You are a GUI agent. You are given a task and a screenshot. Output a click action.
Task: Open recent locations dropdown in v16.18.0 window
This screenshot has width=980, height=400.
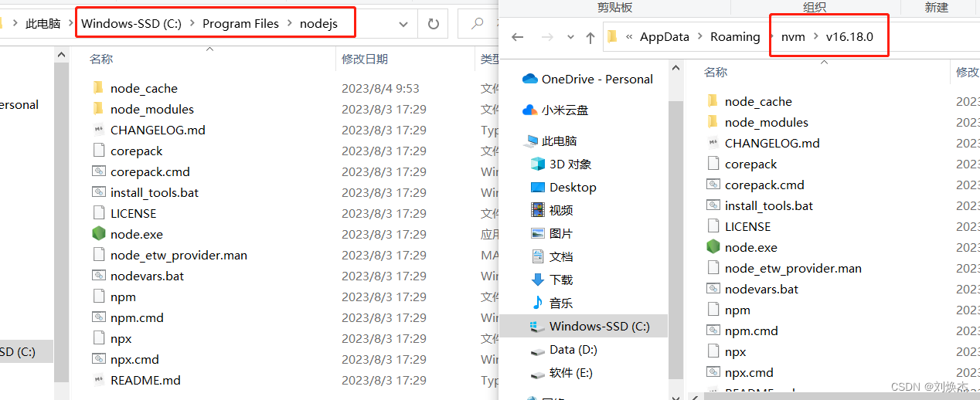point(570,37)
